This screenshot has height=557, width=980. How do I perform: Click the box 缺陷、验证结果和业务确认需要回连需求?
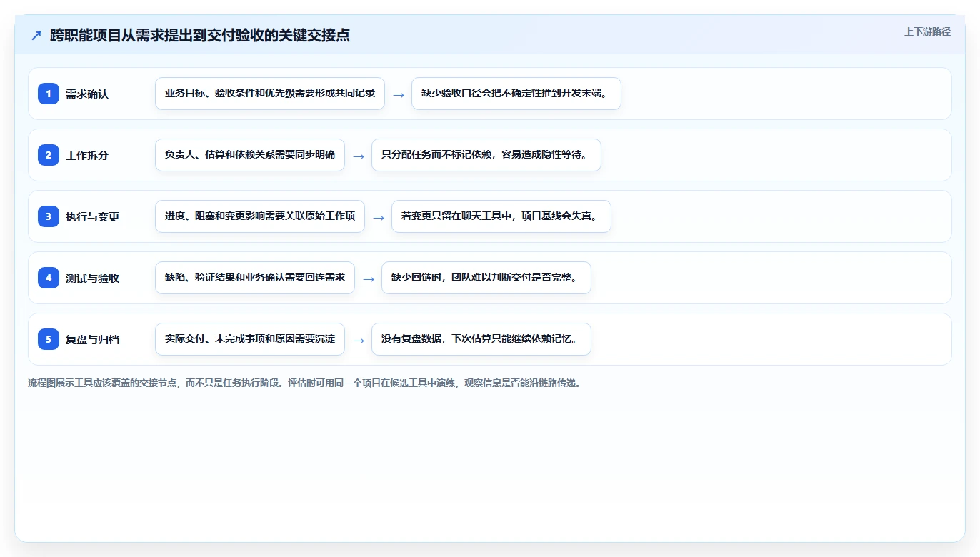255,278
